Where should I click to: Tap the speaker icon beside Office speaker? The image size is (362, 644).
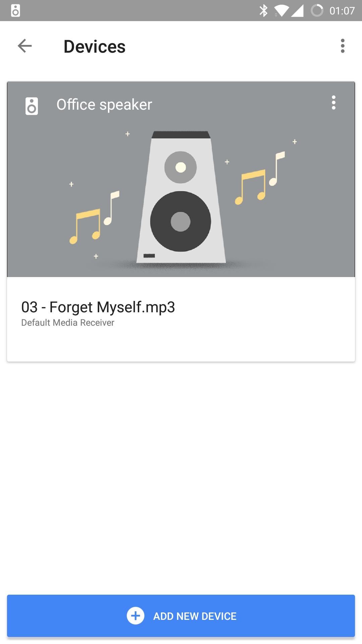click(32, 106)
